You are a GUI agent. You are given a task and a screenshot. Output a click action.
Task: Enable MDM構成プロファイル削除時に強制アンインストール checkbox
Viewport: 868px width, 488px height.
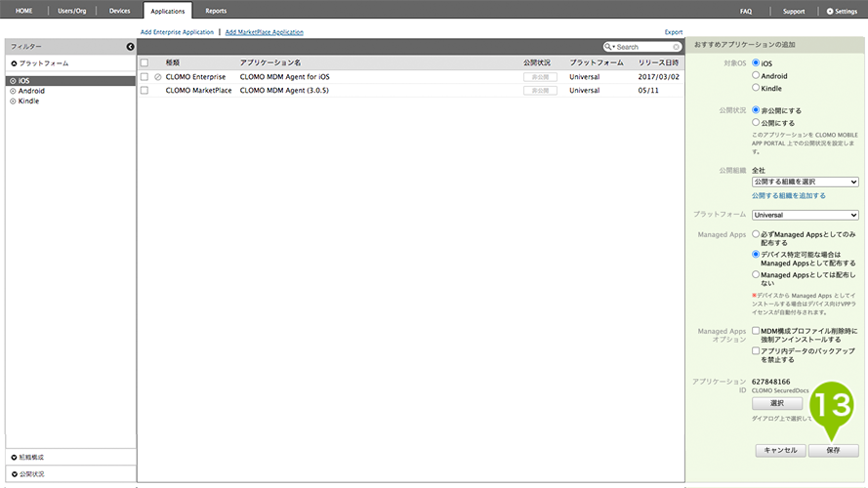[x=756, y=331]
